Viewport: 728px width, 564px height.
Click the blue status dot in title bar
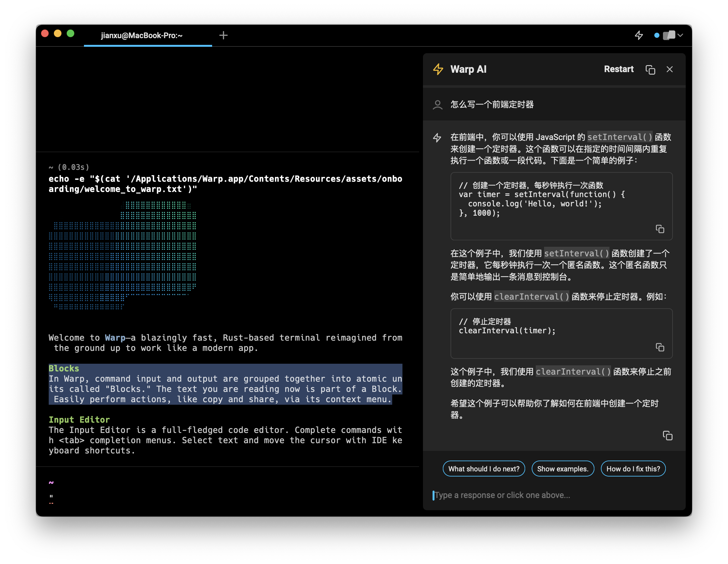656,35
